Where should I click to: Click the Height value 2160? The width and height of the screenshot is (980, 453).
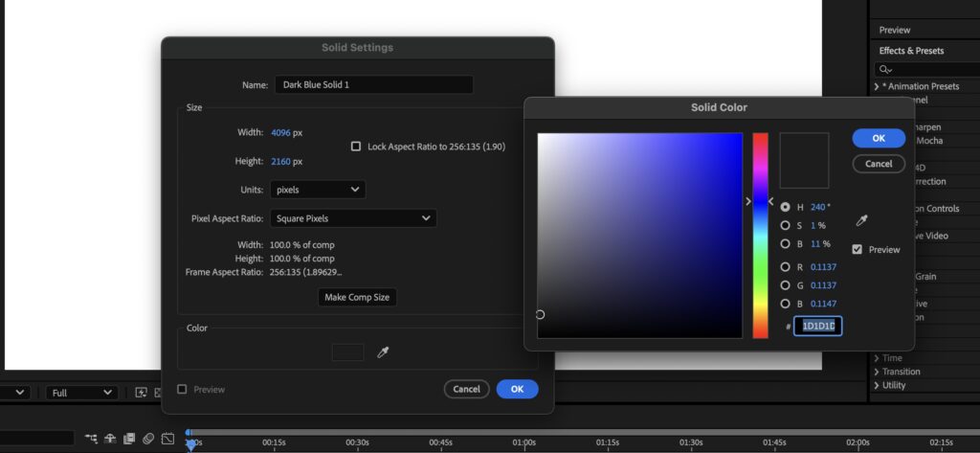[x=280, y=162]
